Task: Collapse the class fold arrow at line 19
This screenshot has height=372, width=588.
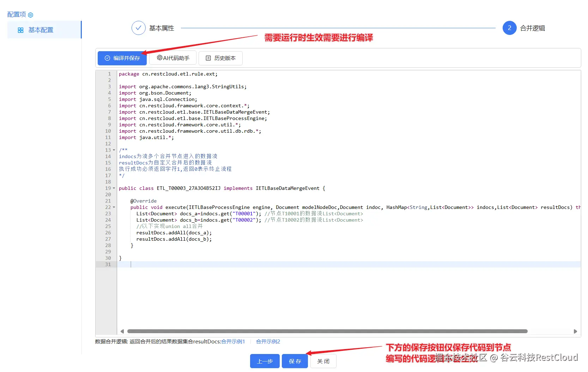Action: tap(114, 188)
